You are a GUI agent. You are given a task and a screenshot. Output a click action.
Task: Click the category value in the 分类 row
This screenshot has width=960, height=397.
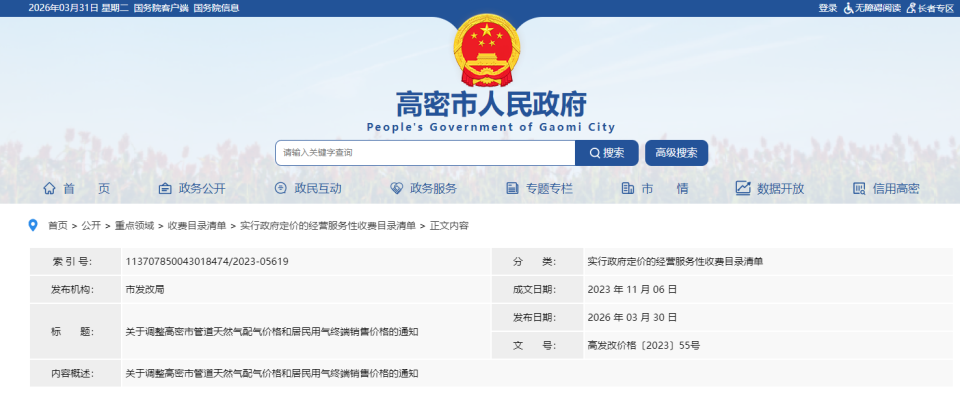(675, 262)
